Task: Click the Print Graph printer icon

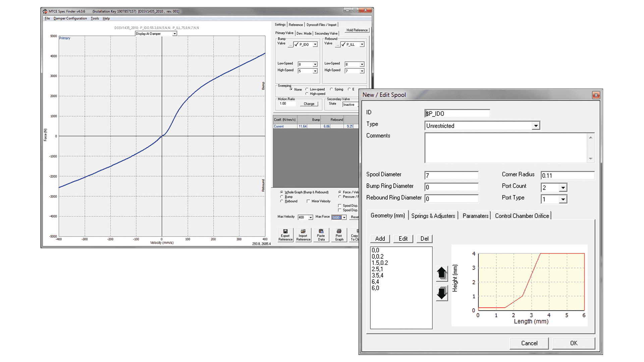Action: 339,231
